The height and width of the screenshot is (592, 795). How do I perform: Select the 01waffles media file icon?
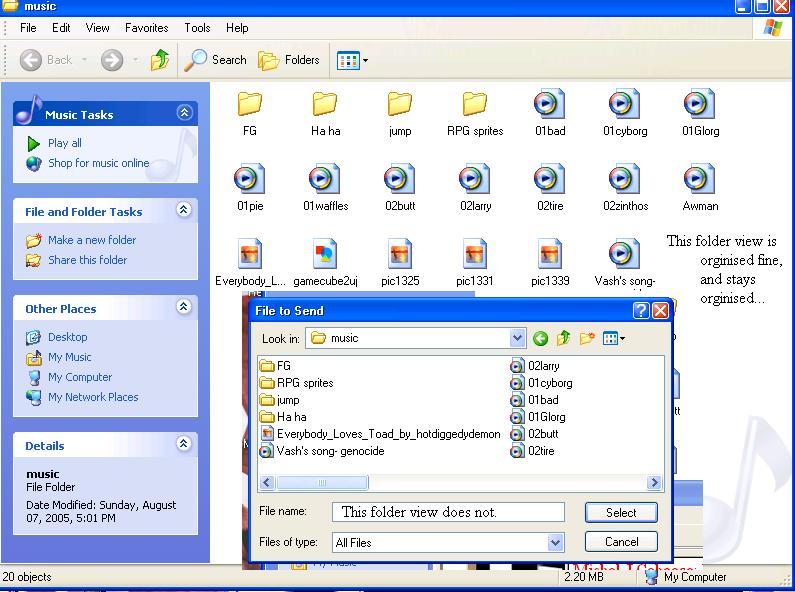point(324,180)
